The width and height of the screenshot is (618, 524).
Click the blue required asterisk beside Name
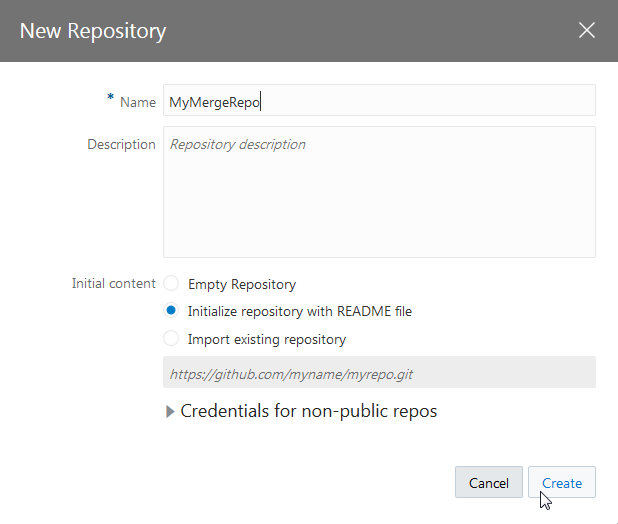click(110, 98)
